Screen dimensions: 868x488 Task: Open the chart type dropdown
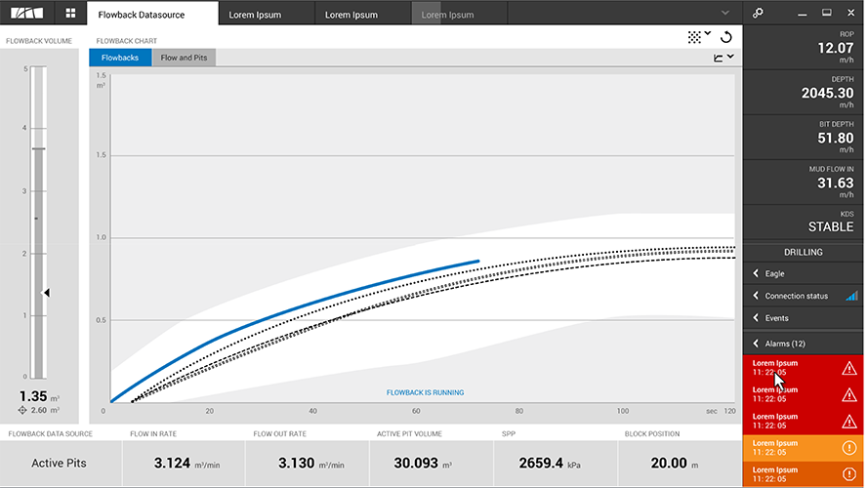tap(723, 59)
